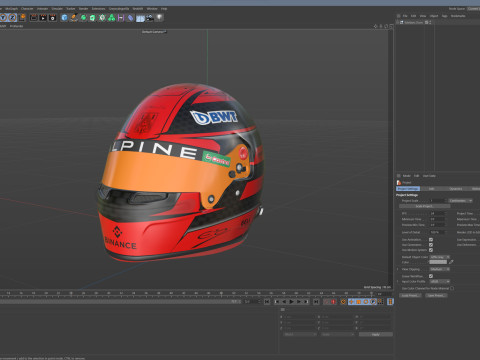Image resolution: width=480 pixels, height=360 pixels.
Task: Open Render Settings gear clapperboard icon
Action: click(53, 18)
